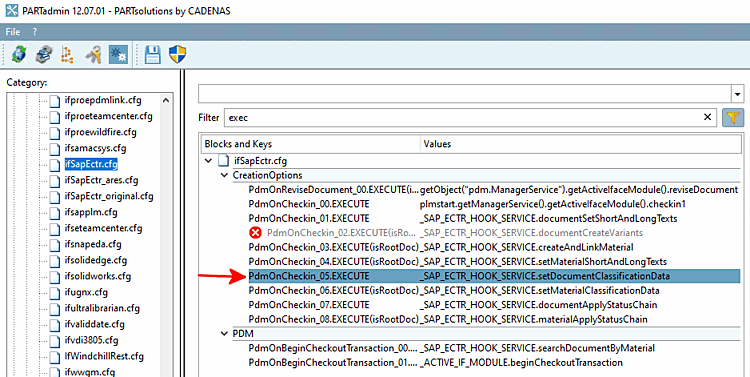
Task: Click the Category list scrollbar up arrow
Action: pyautogui.click(x=166, y=100)
